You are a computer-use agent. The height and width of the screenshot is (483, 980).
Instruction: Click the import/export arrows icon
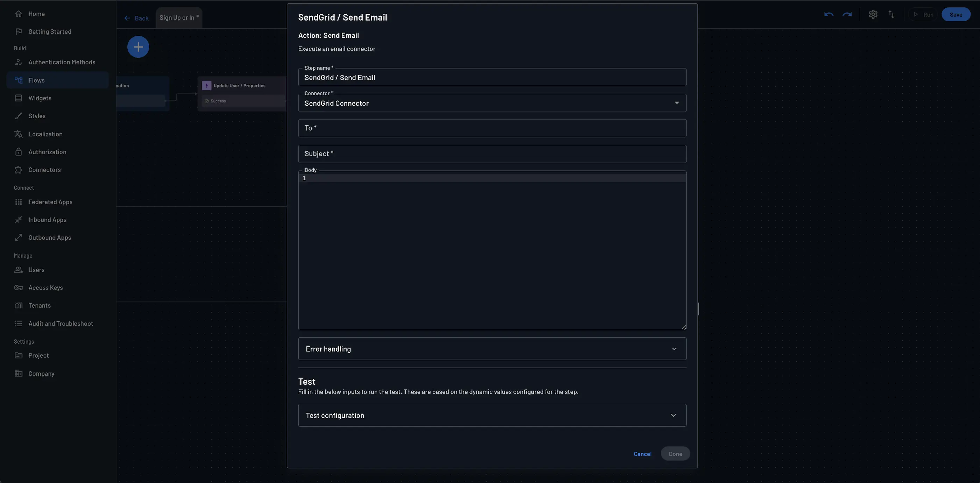point(892,14)
